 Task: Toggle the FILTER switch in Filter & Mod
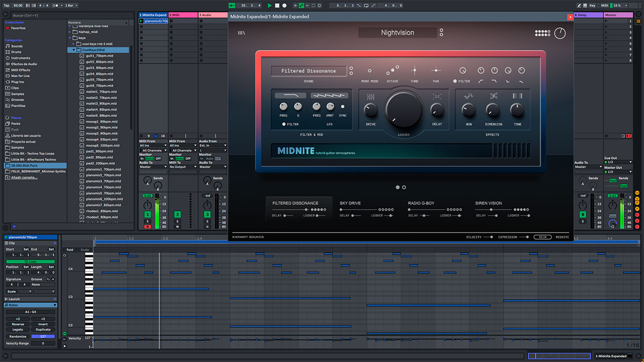284,124
